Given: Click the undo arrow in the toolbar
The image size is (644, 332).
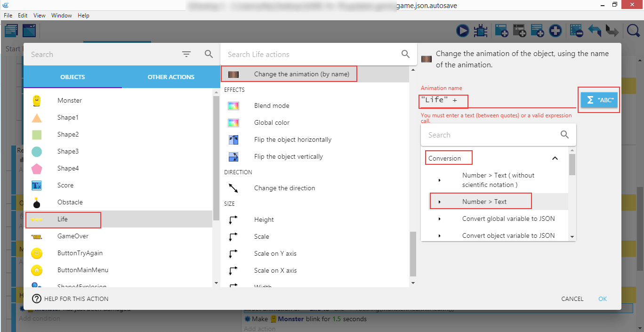Looking at the screenshot, I should point(595,31).
